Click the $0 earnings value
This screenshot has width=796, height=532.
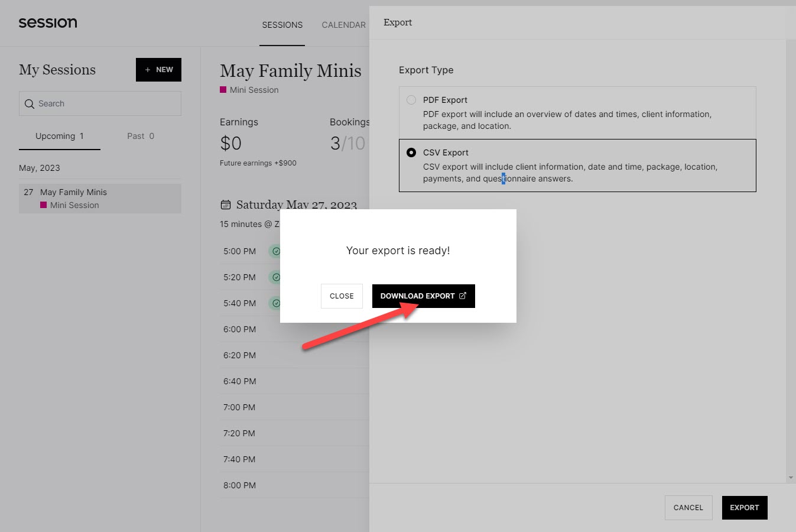[230, 144]
